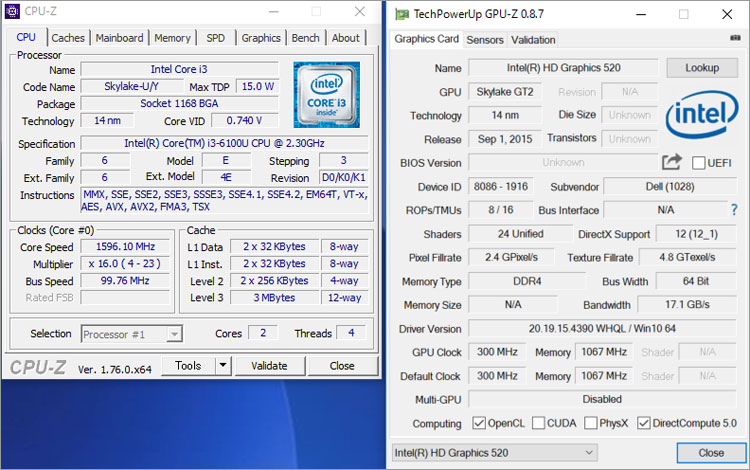Screen dimensions: 750x470
Task: Click the processor Name field Intel Core i3
Action: tap(179, 69)
